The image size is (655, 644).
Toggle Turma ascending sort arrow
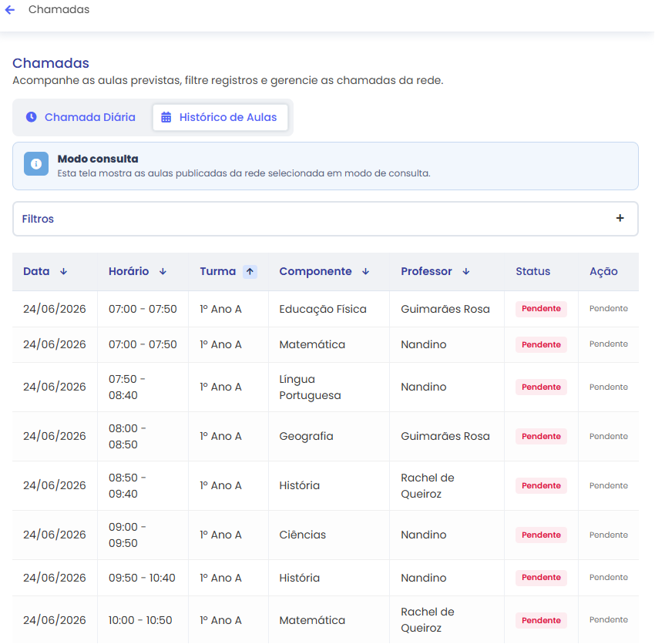click(x=250, y=271)
